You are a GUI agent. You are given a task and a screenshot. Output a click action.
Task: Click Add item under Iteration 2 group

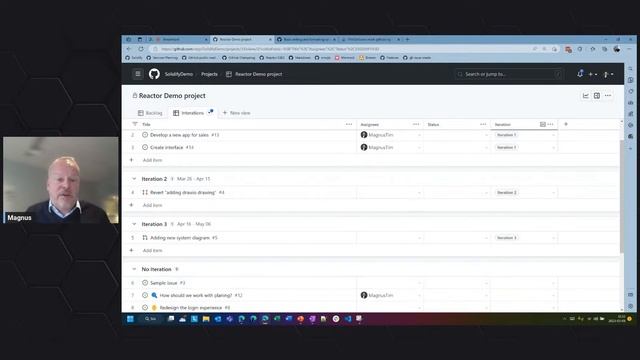[152, 205]
